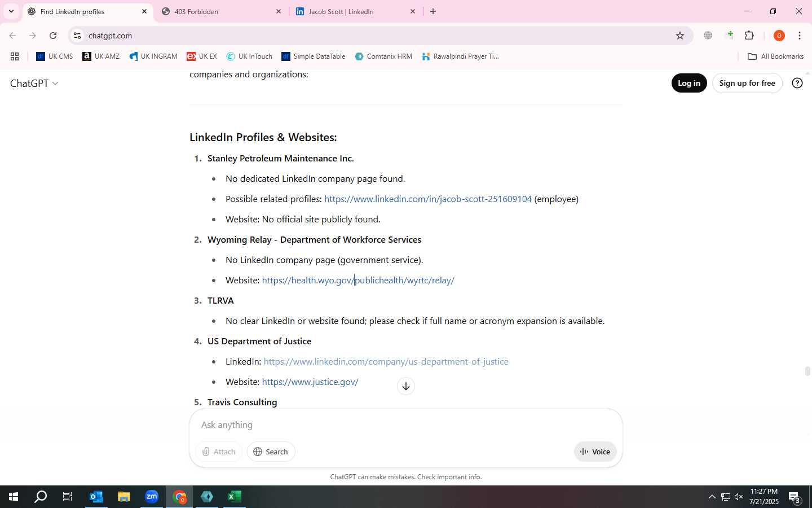812x508 pixels.
Task: Click the Log in button
Action: tap(689, 83)
